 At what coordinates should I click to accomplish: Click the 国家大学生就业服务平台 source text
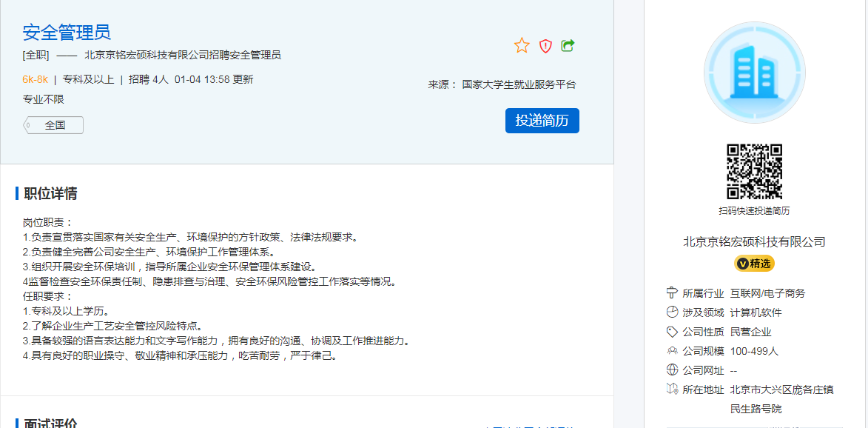click(x=519, y=84)
